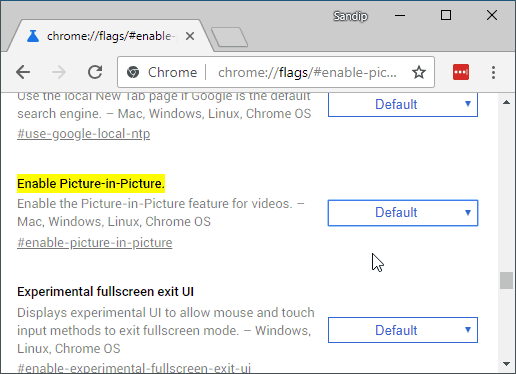Open Chrome's three-dot menu
Screen dimensions: 516x374
coord(493,72)
